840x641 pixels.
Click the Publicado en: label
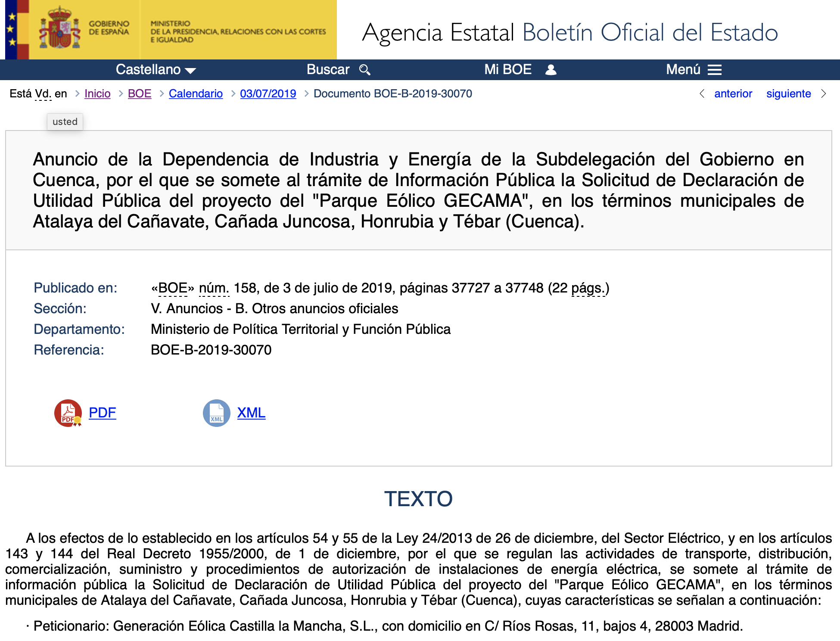pyautogui.click(x=75, y=288)
